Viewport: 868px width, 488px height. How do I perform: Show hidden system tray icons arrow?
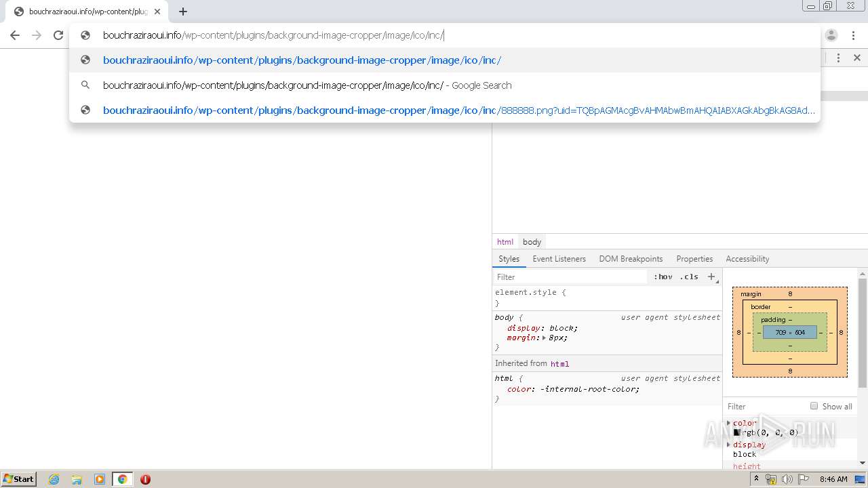coord(756,479)
